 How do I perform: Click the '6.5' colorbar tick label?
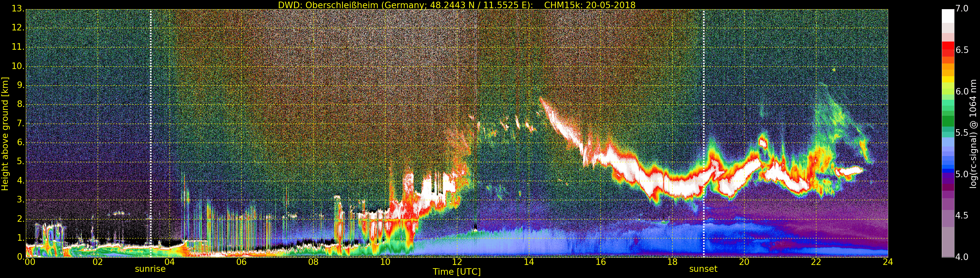(962, 50)
